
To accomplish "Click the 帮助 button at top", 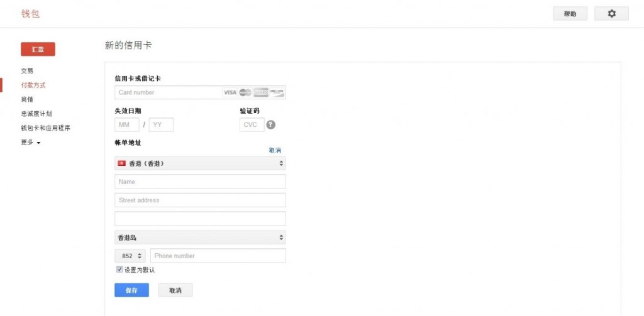I will [570, 14].
